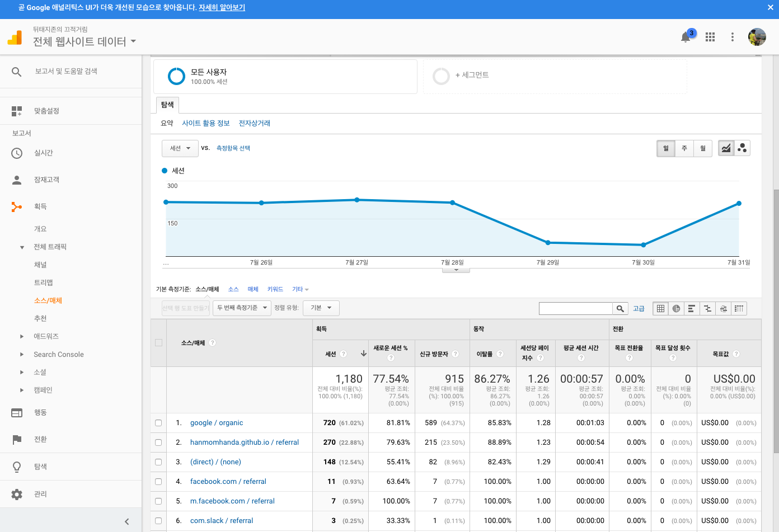The height and width of the screenshot is (532, 779).
Task: Close the blue announcement banner
Action: [771, 8]
